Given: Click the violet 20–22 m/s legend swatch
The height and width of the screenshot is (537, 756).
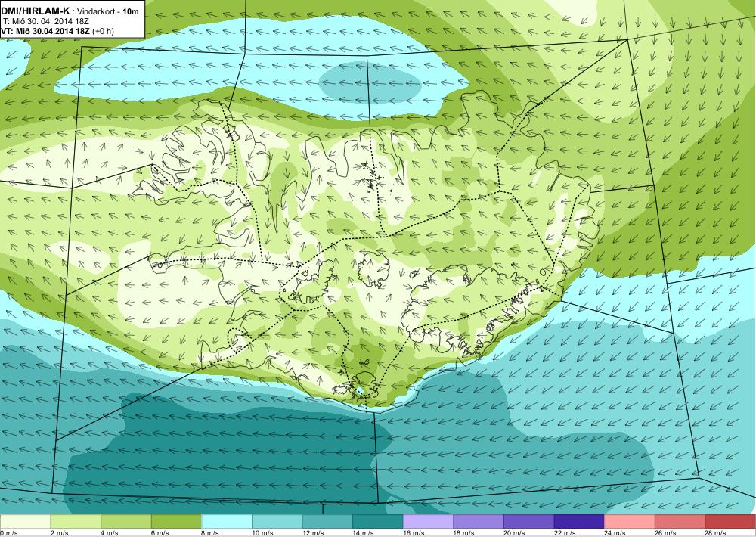Looking at the screenshot, I should (x=529, y=522).
